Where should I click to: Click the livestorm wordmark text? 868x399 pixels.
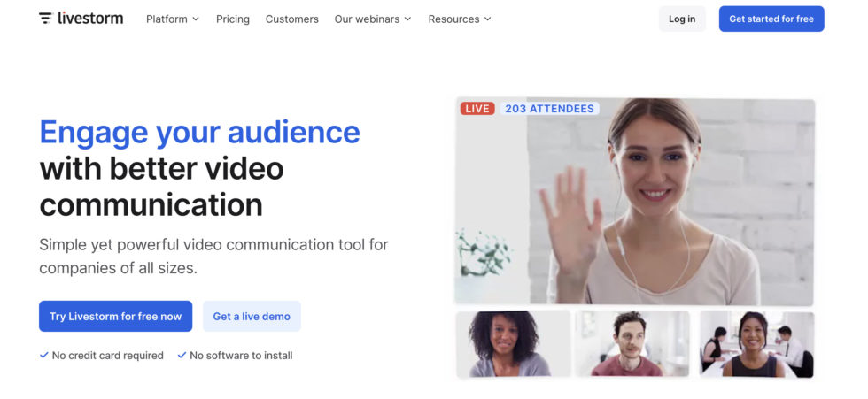(90, 19)
